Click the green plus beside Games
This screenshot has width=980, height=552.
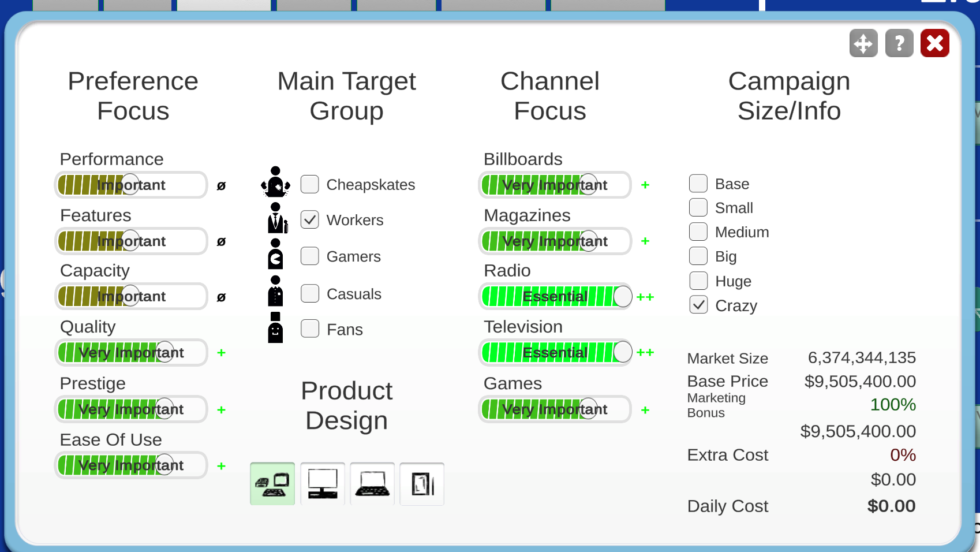pyautogui.click(x=645, y=409)
